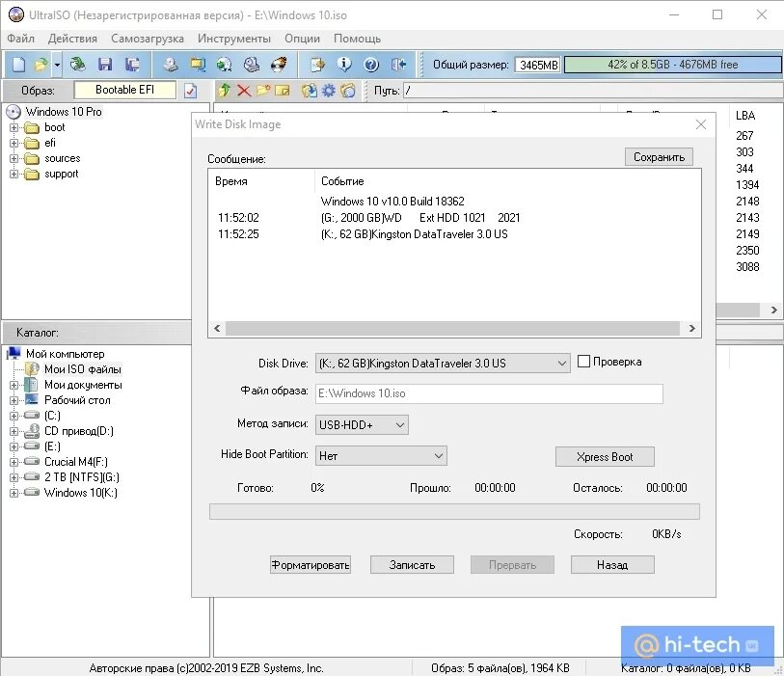The image size is (784, 676).
Task: Click the message log horizontal scrollbar
Action: pos(452,329)
